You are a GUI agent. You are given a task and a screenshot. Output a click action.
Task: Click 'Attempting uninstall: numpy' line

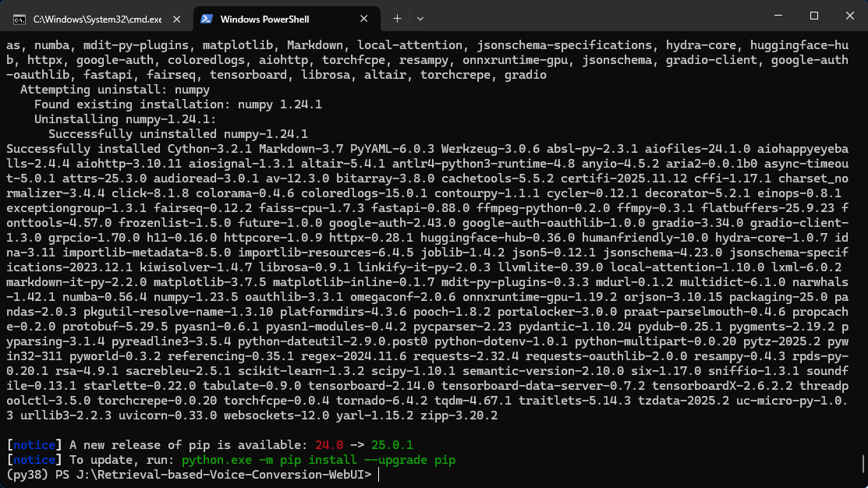click(x=115, y=90)
